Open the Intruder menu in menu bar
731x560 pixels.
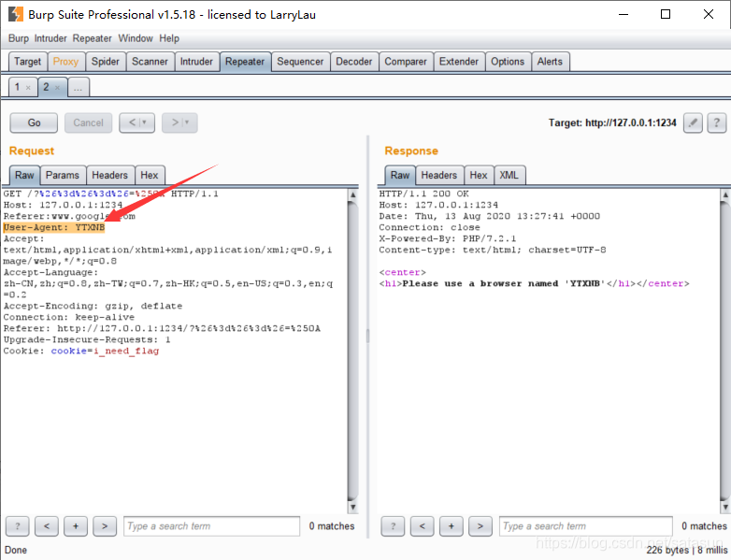(x=50, y=38)
